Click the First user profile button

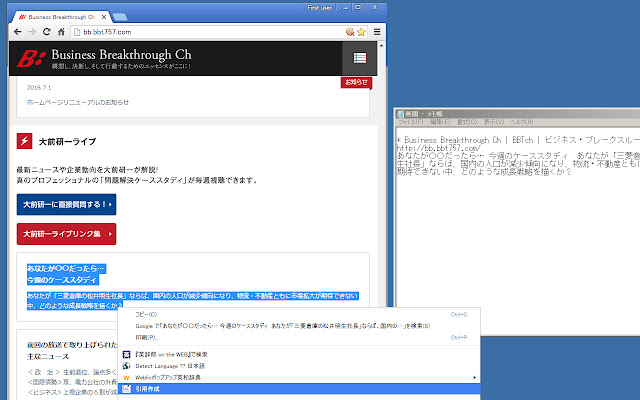(x=320, y=8)
